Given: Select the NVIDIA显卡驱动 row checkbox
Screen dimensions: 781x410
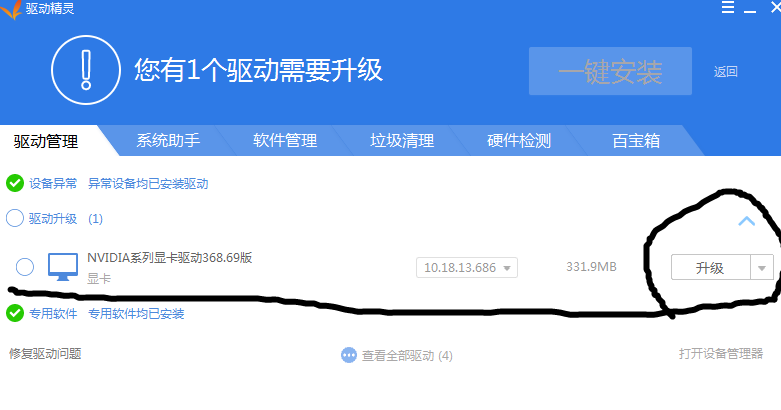Looking at the screenshot, I should pyautogui.click(x=25, y=267).
